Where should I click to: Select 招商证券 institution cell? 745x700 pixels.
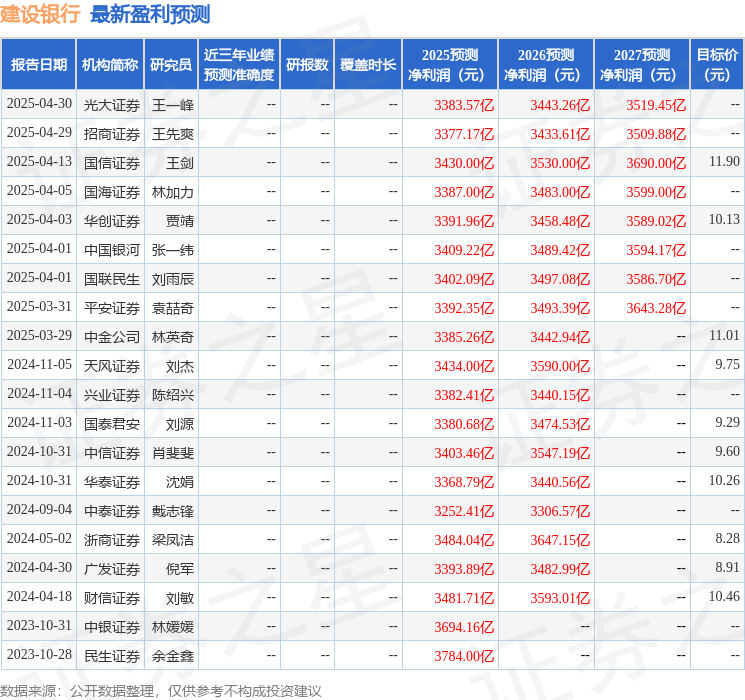[112, 134]
